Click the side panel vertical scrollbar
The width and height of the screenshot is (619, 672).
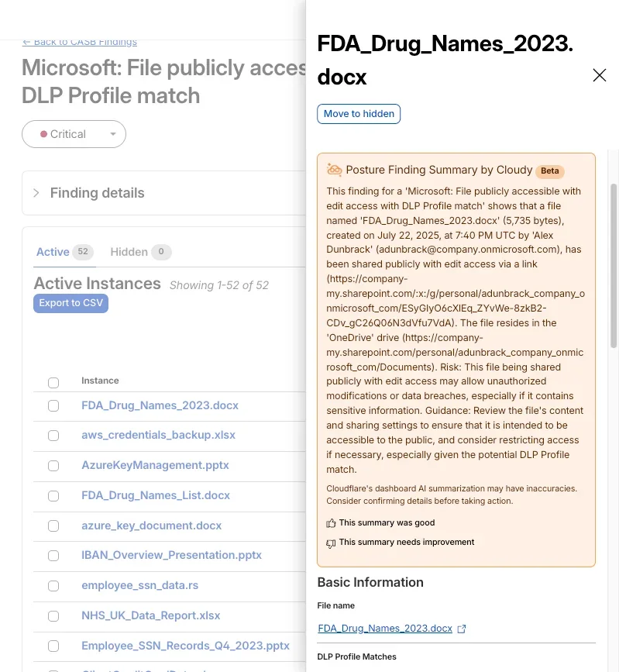click(x=614, y=264)
